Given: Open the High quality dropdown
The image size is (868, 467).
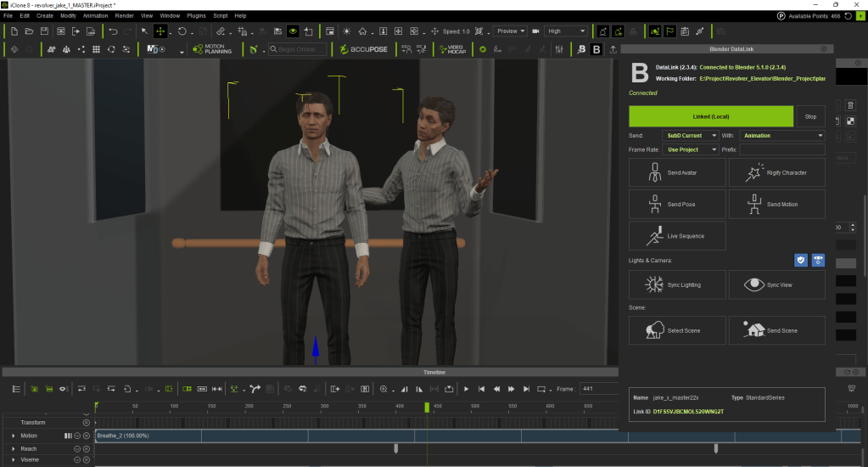Looking at the screenshot, I should (x=566, y=31).
